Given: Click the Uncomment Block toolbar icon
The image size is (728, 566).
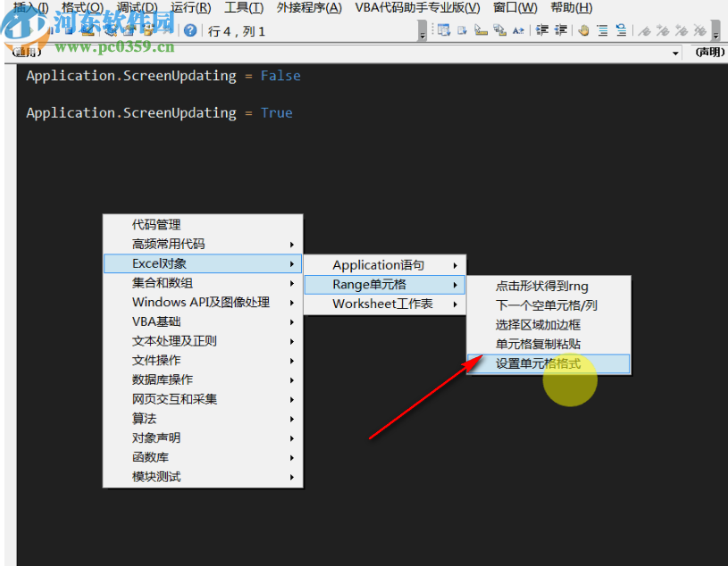Looking at the screenshot, I should click(x=621, y=30).
